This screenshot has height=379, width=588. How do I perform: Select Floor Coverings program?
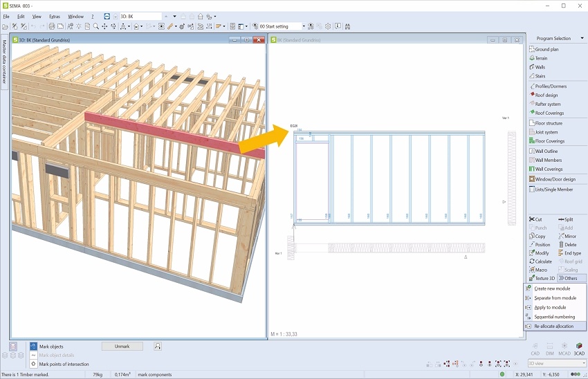pos(546,141)
